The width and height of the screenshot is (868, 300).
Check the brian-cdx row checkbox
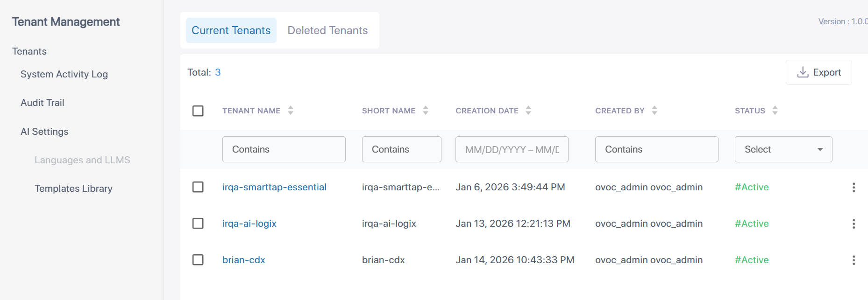coord(198,260)
